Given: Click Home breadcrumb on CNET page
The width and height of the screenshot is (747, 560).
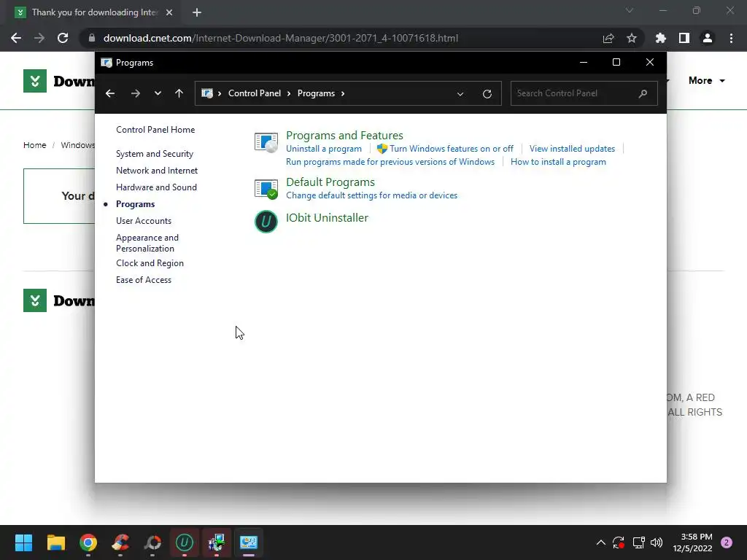Looking at the screenshot, I should click(x=35, y=145).
